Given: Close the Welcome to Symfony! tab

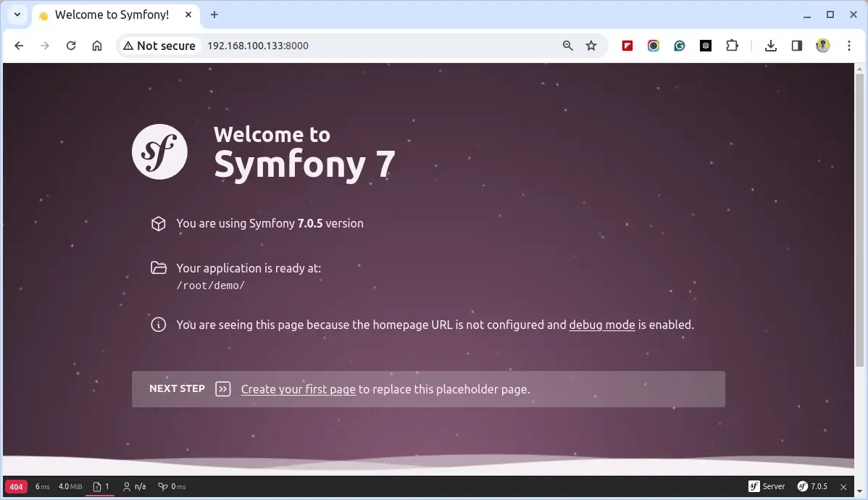Looking at the screenshot, I should [188, 15].
